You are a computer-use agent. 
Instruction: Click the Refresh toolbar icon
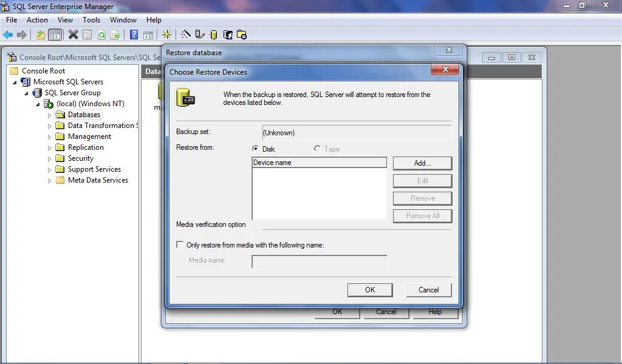(x=101, y=35)
